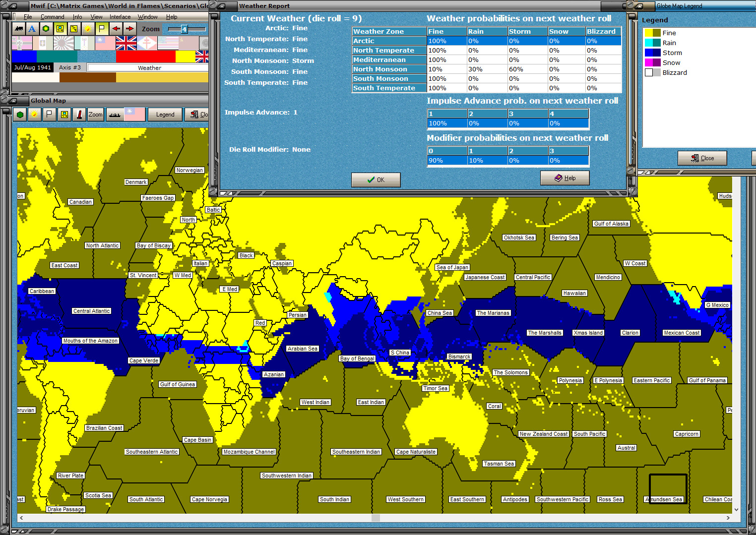Open the Interface menu
The image size is (756, 535).
click(x=120, y=17)
